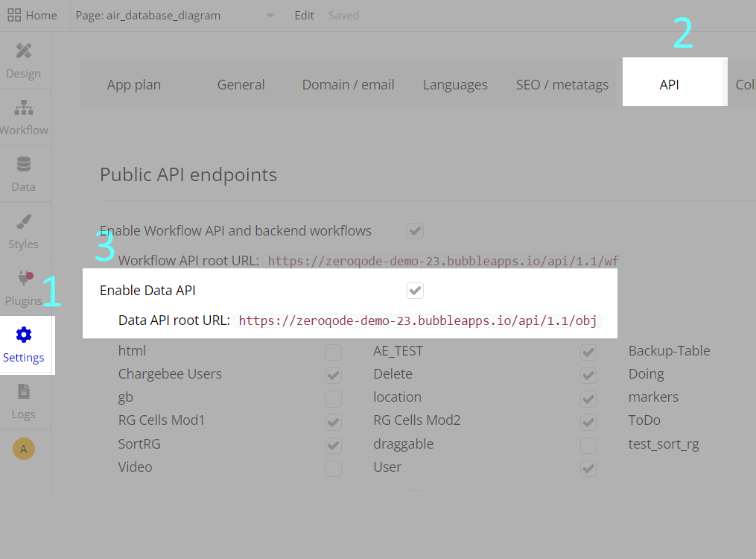Enable the html data type checkbox
The image size is (756, 559).
coord(333,352)
